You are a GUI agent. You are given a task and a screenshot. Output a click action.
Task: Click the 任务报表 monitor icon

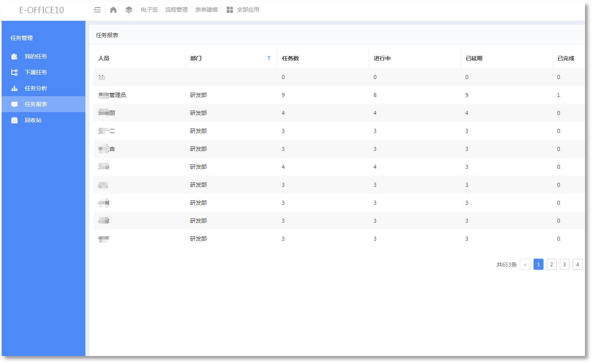coord(14,104)
